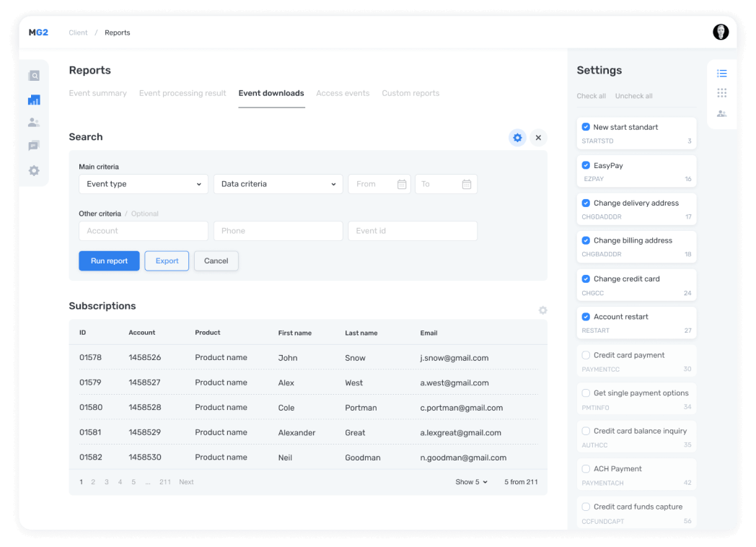756x547 pixels.
Task: Open the Show 5 rows dropdown
Action: [471, 482]
